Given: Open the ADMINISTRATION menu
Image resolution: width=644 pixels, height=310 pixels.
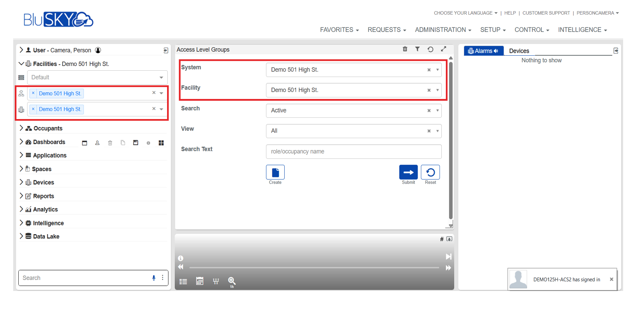Looking at the screenshot, I should [x=443, y=30].
